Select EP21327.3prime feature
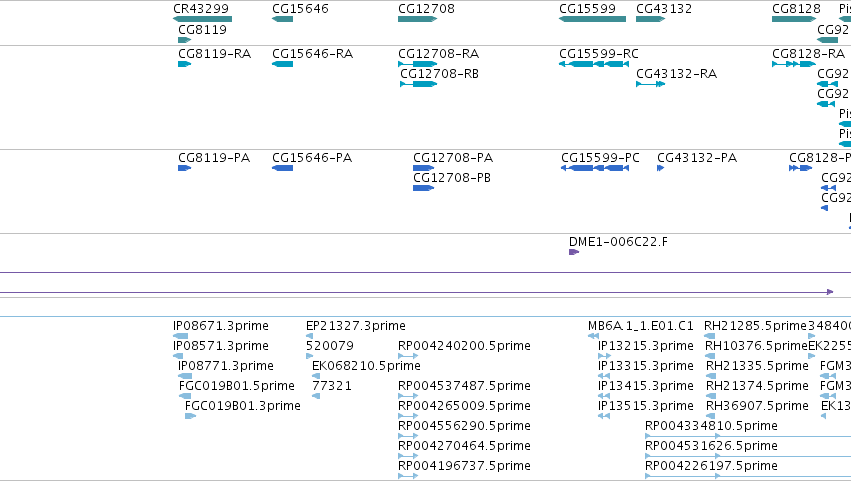Viewport: 851px width, 481px height. [x=309, y=336]
